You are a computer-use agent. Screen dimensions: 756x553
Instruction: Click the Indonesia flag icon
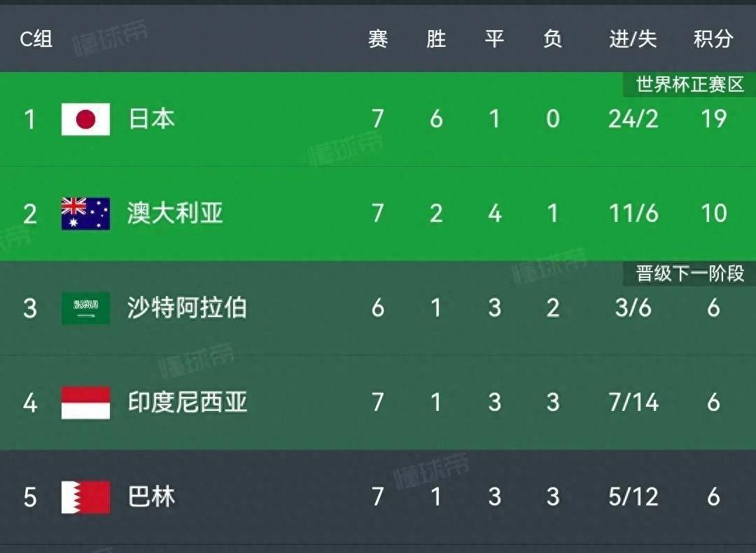pyautogui.click(x=86, y=402)
